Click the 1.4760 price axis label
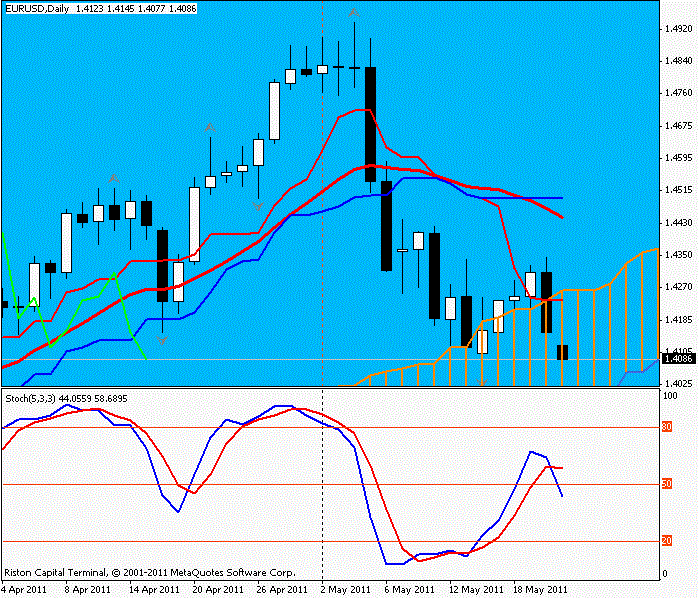This screenshot has height=598, width=699. pos(678,93)
